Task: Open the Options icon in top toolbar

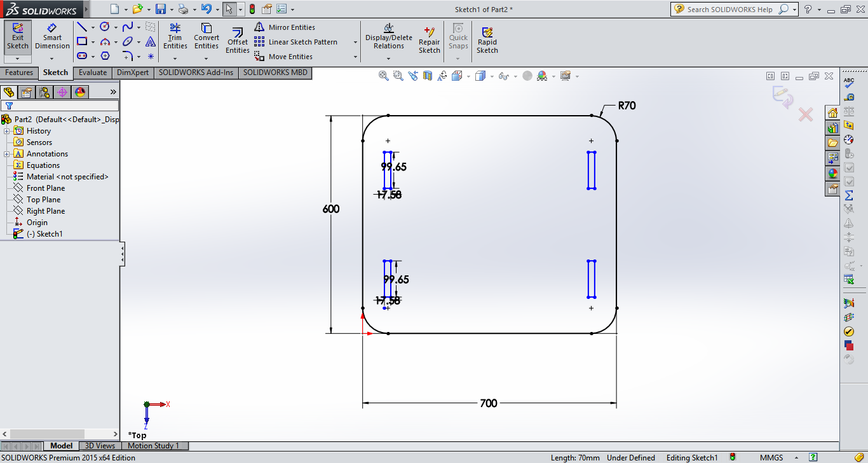Action: [x=281, y=9]
